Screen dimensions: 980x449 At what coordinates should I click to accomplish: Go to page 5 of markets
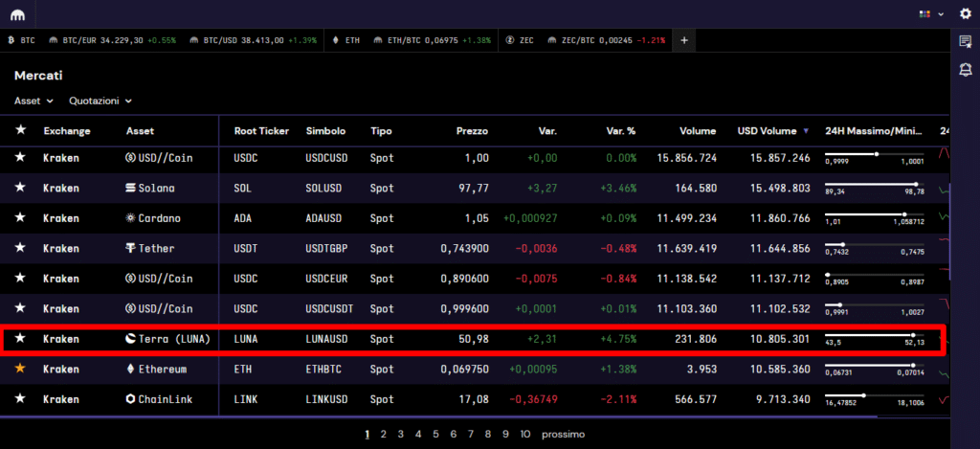tap(435, 434)
